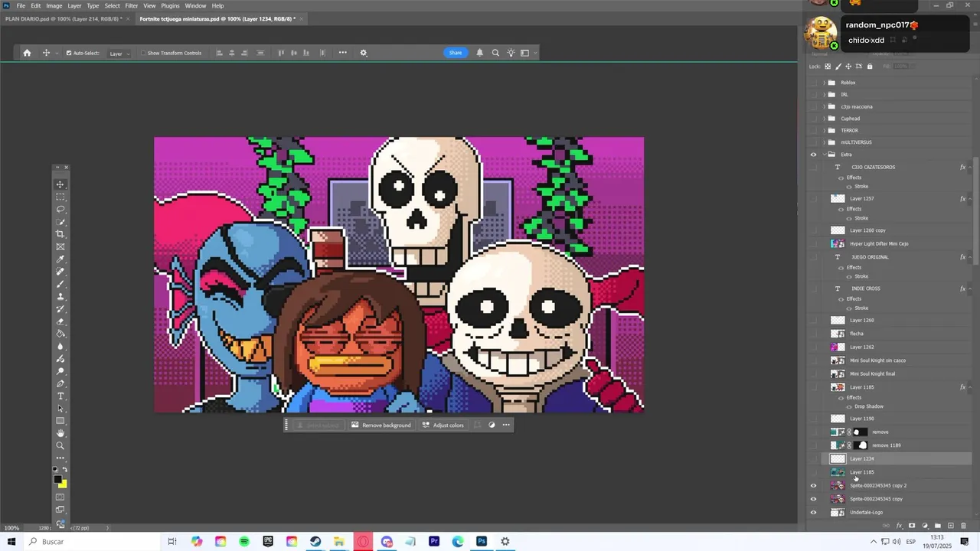
Task: Open options bar settings gear
Action: [x=364, y=53]
